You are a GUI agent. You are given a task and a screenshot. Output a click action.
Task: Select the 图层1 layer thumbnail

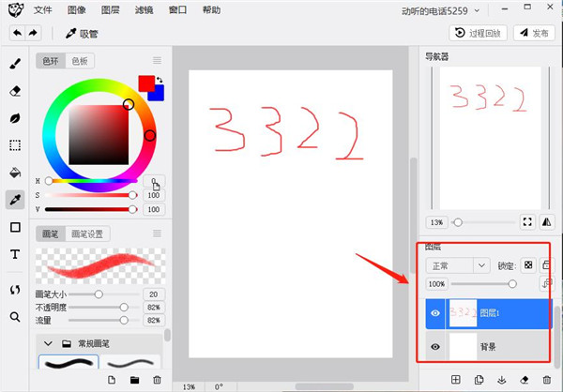[463, 313]
